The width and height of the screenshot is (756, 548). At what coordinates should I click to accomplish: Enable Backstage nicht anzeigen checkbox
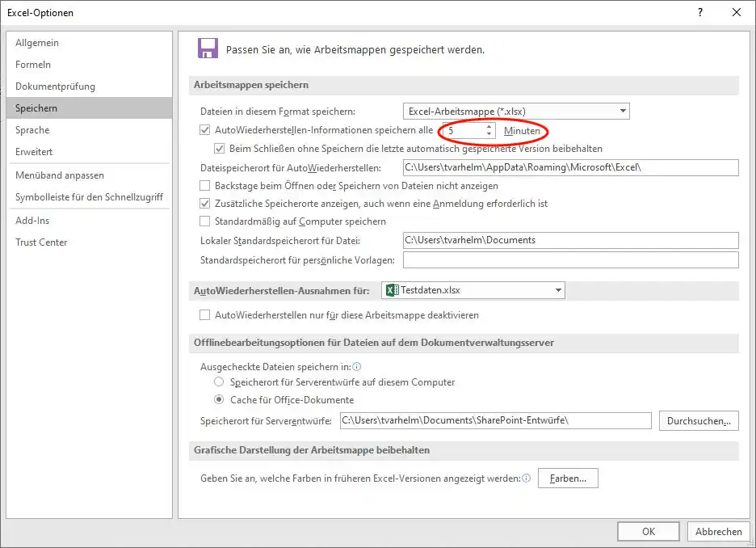(x=204, y=186)
